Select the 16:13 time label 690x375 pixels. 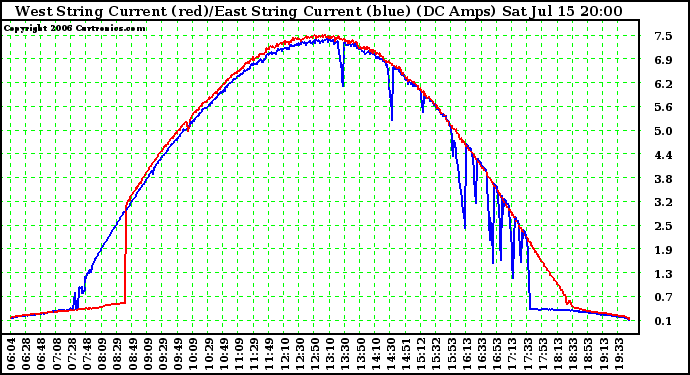coord(467,354)
